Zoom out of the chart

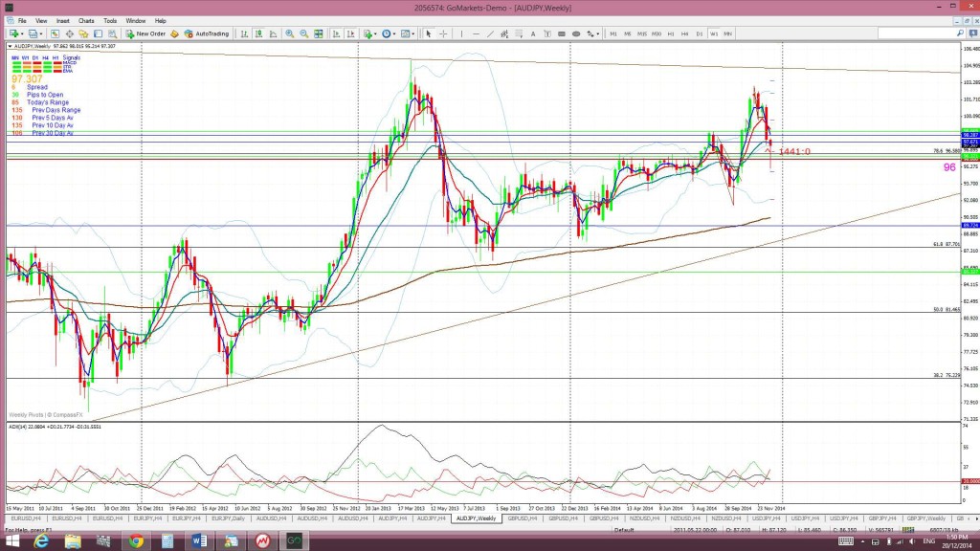[303, 33]
